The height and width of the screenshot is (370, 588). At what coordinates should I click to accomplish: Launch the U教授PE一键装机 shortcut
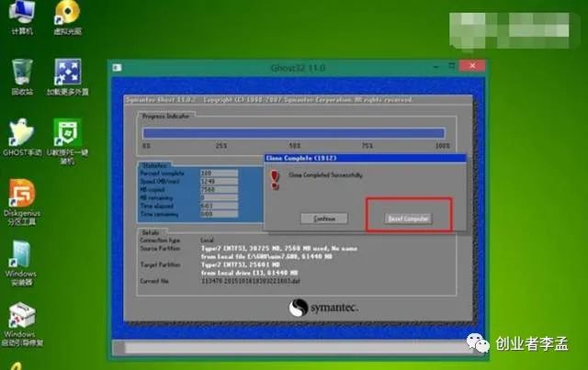(x=67, y=141)
